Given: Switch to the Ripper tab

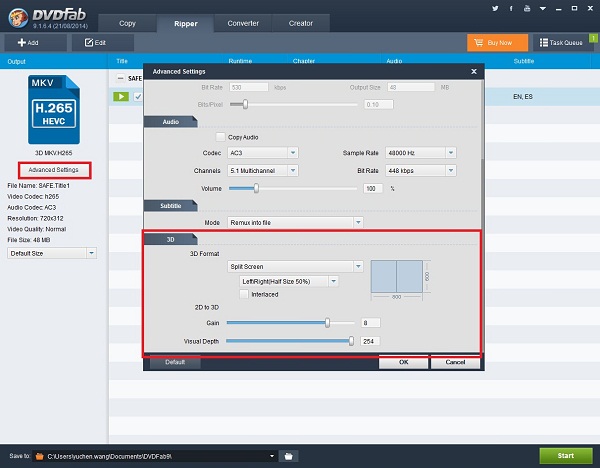Looking at the screenshot, I should (186, 24).
